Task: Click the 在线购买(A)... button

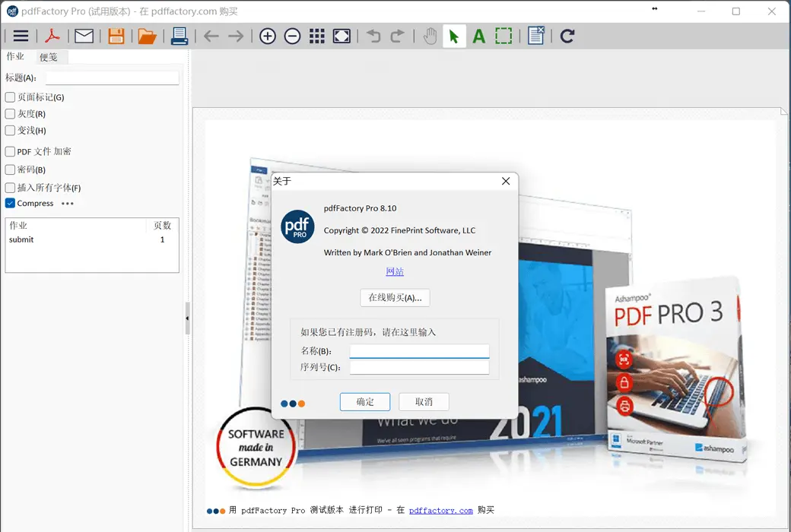Action: tap(395, 297)
